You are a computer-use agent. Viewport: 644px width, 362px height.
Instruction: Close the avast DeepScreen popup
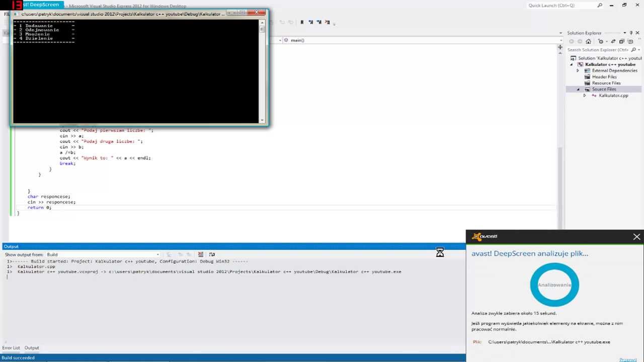[x=636, y=236]
